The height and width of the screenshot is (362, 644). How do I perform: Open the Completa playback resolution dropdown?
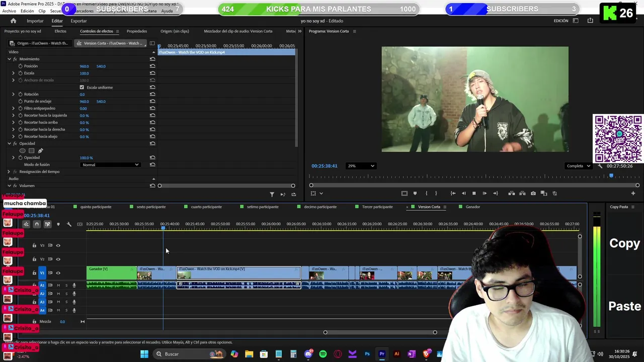click(578, 166)
